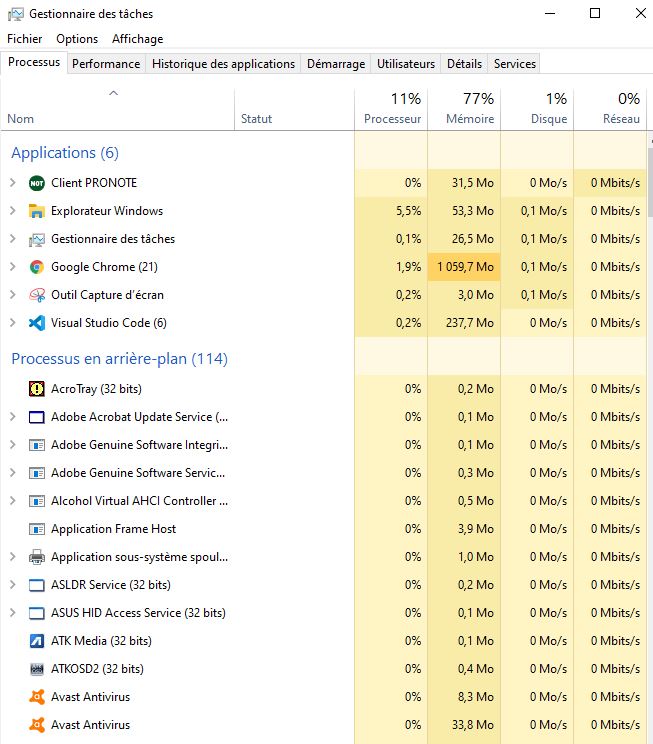Viewport: 653px width, 744px height.
Task: Expand the Client PRONOTE process group
Action: pos(13,183)
